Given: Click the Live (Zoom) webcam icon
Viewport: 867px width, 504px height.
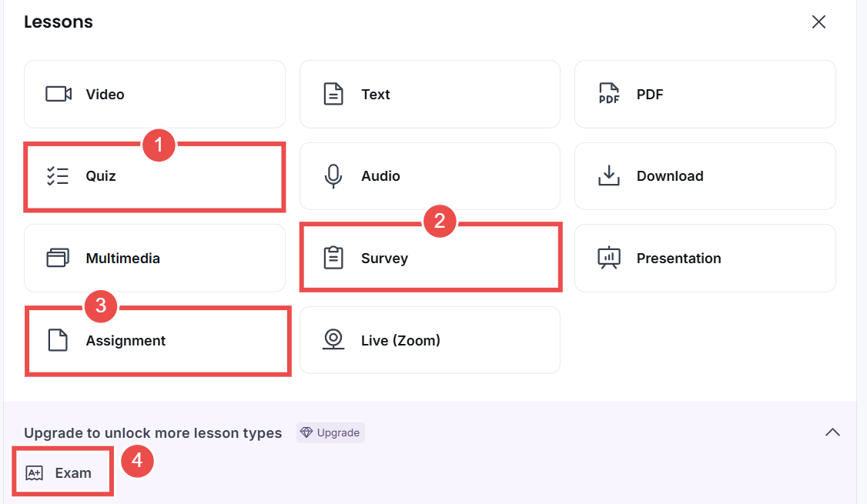Looking at the screenshot, I should pos(333,339).
